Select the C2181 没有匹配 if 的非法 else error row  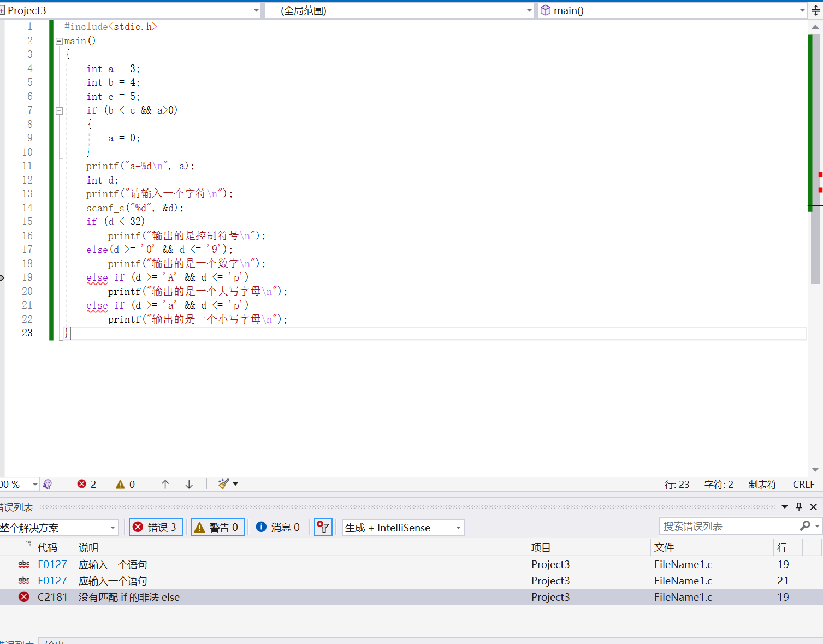411,597
